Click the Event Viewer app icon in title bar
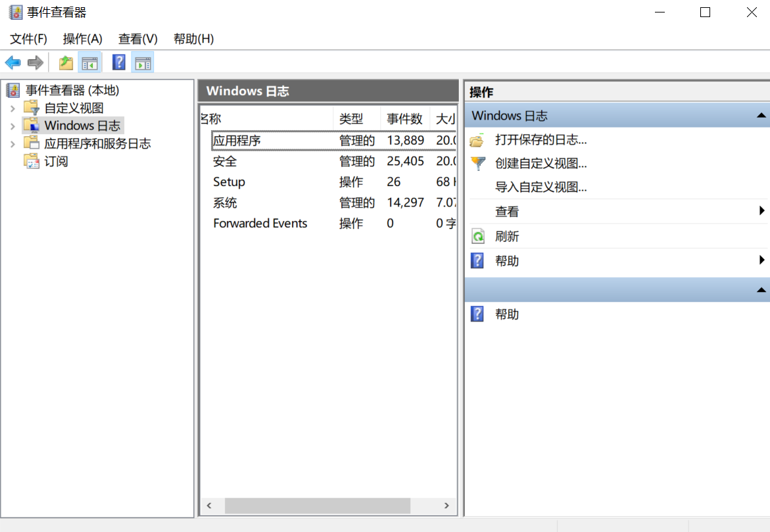Viewport: 770px width, 532px height. click(x=16, y=12)
